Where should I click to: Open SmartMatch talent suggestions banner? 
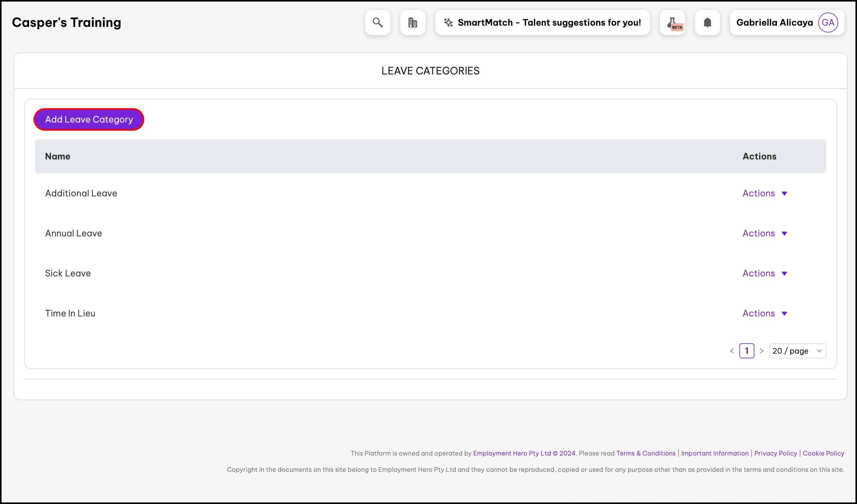point(549,23)
